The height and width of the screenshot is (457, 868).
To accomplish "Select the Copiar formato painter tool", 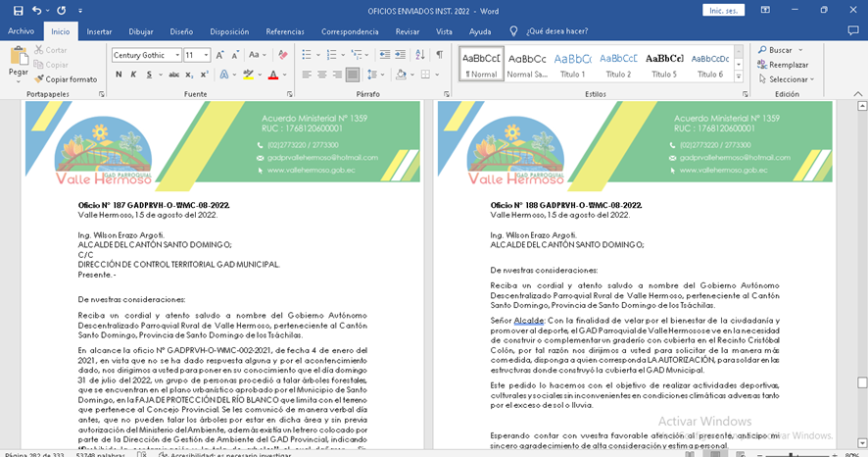I will tap(65, 79).
